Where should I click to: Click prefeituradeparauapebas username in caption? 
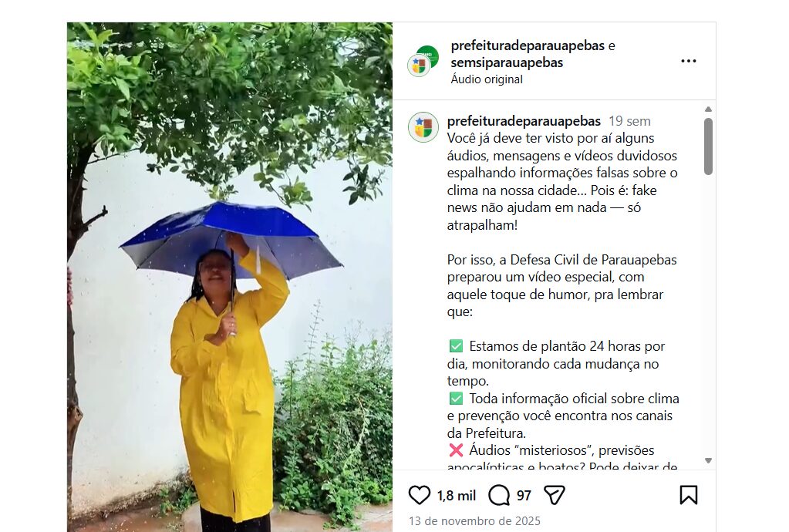pyautogui.click(x=524, y=121)
